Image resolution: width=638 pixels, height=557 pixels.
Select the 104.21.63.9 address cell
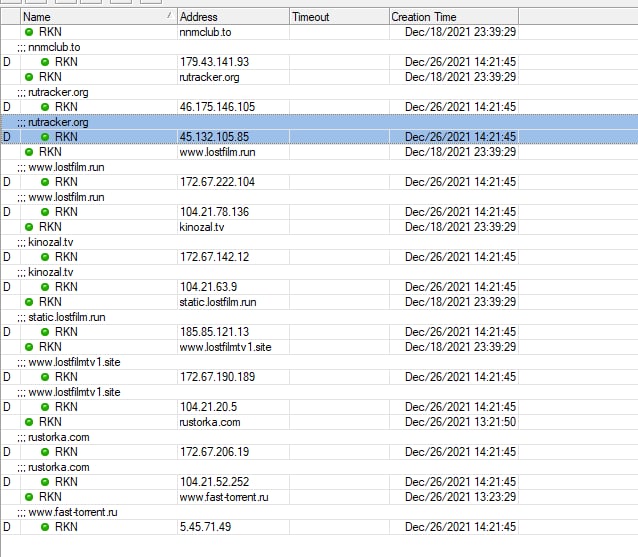pos(233,287)
